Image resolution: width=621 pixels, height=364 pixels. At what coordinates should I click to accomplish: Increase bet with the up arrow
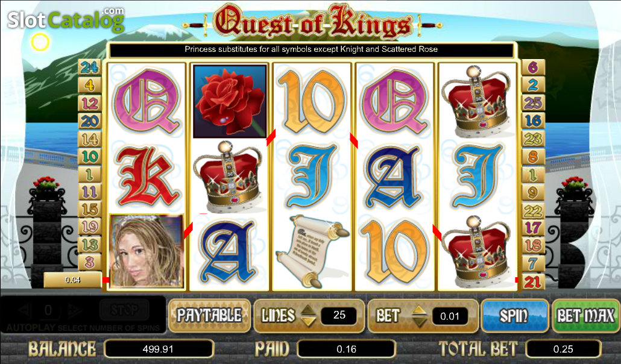pos(420,310)
